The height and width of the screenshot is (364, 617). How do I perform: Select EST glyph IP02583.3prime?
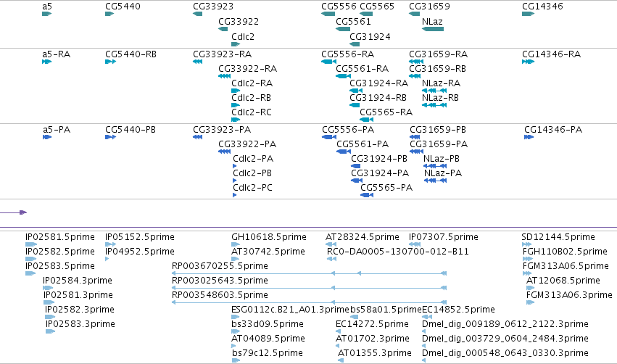coord(50,331)
